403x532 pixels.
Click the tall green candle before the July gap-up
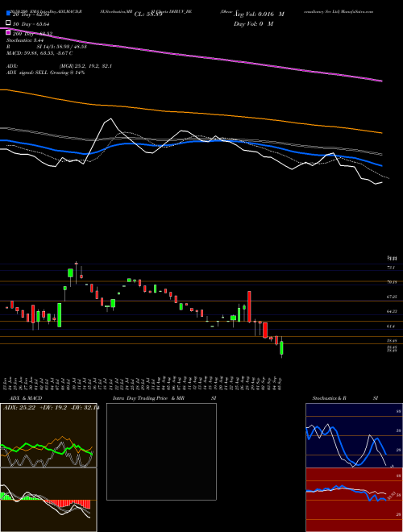[60, 315]
